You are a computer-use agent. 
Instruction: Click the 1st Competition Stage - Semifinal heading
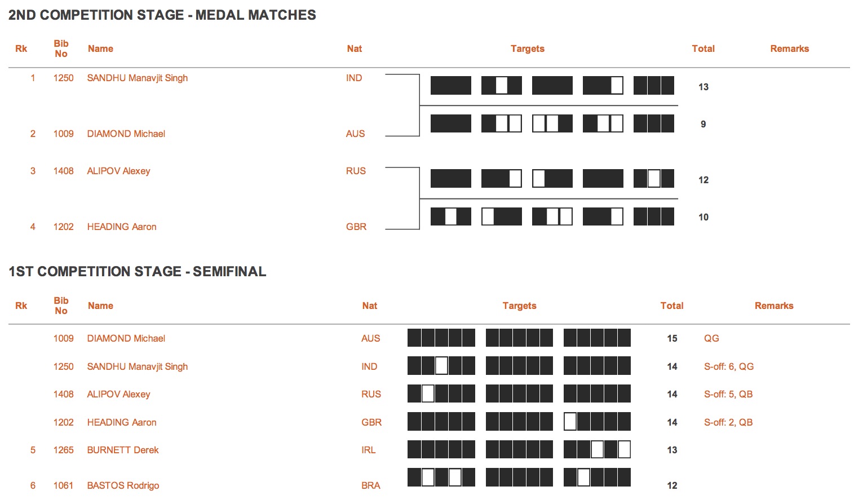(138, 272)
